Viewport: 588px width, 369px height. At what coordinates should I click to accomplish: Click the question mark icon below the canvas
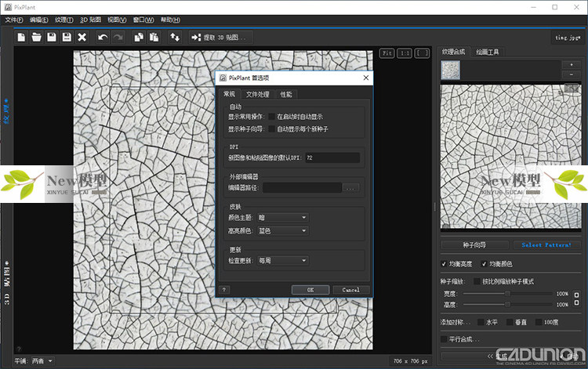[x=19, y=349]
